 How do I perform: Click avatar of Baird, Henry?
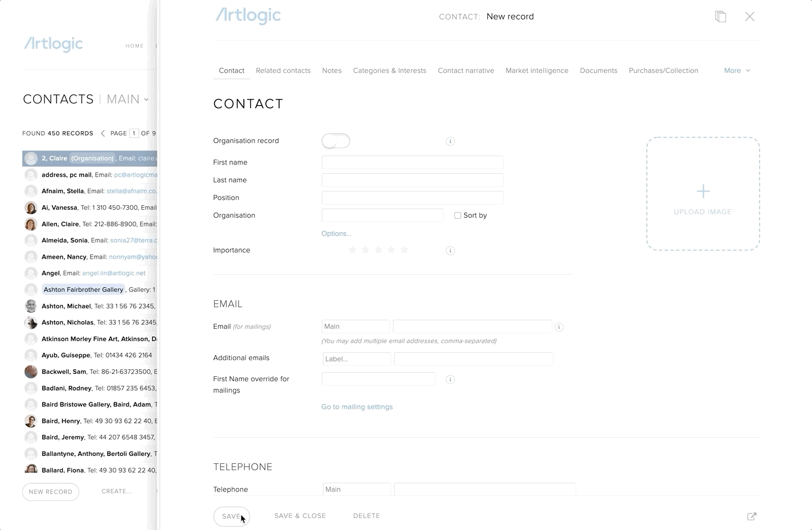click(x=31, y=421)
